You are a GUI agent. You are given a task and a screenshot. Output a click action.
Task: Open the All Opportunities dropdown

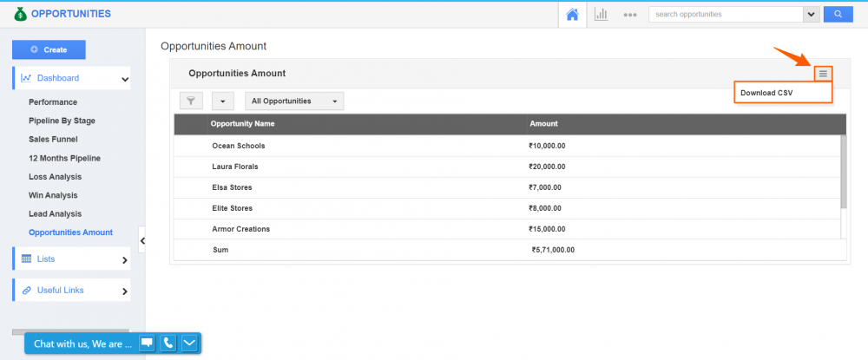pyautogui.click(x=294, y=101)
